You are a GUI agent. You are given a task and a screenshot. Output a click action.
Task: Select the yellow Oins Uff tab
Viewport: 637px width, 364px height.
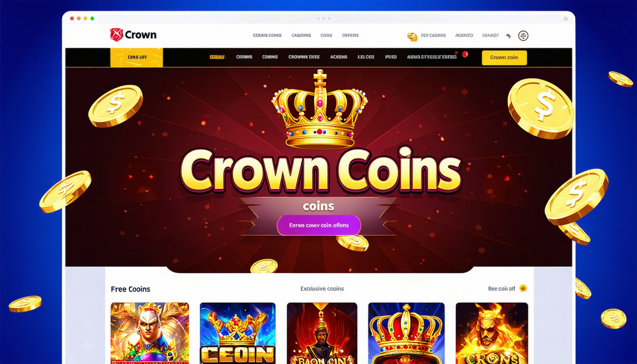tap(136, 57)
